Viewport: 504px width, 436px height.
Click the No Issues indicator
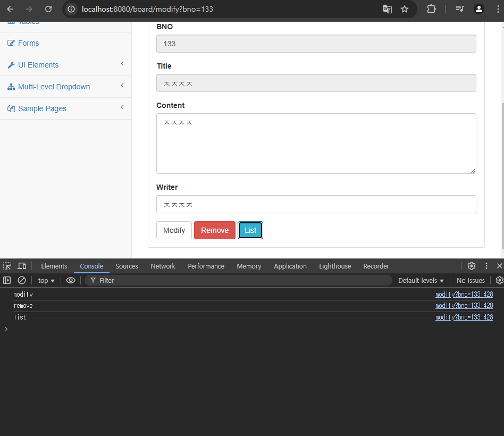click(x=471, y=280)
